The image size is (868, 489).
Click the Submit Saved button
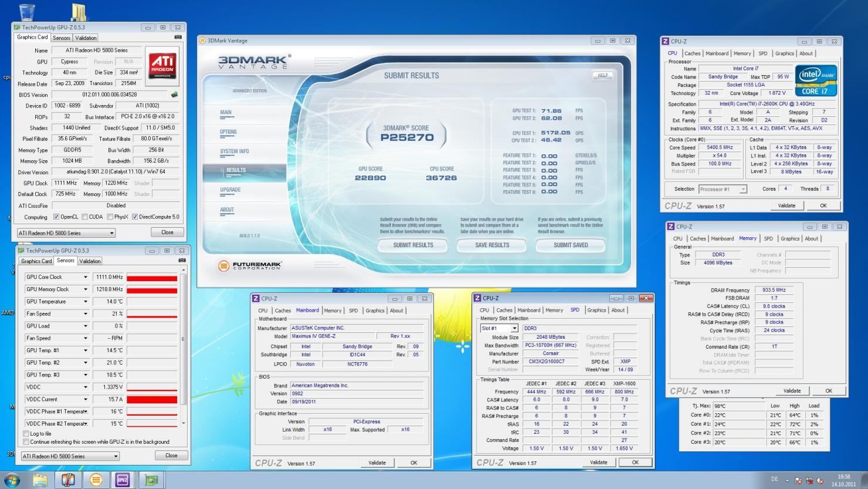point(571,245)
